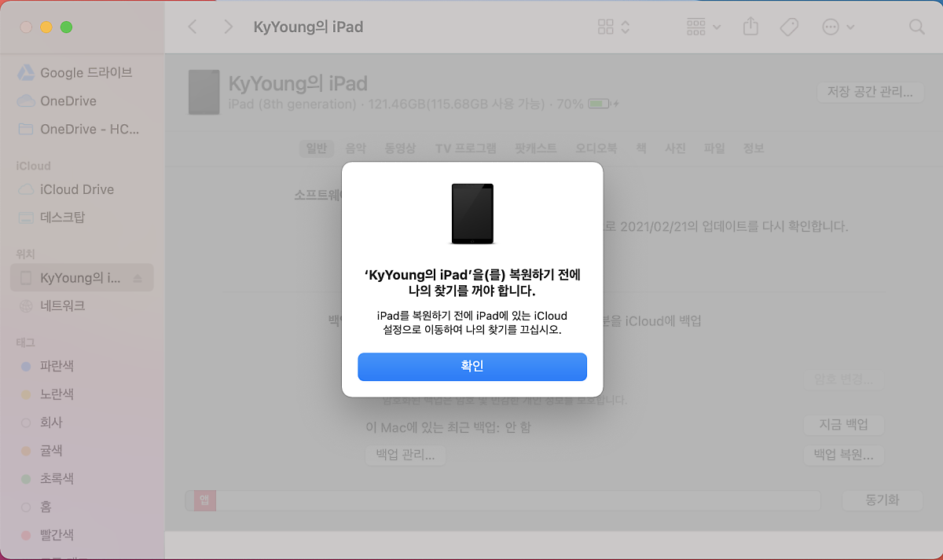Click the 지금 백업 button
Viewport: 943px width, 560px height.
pos(844,425)
